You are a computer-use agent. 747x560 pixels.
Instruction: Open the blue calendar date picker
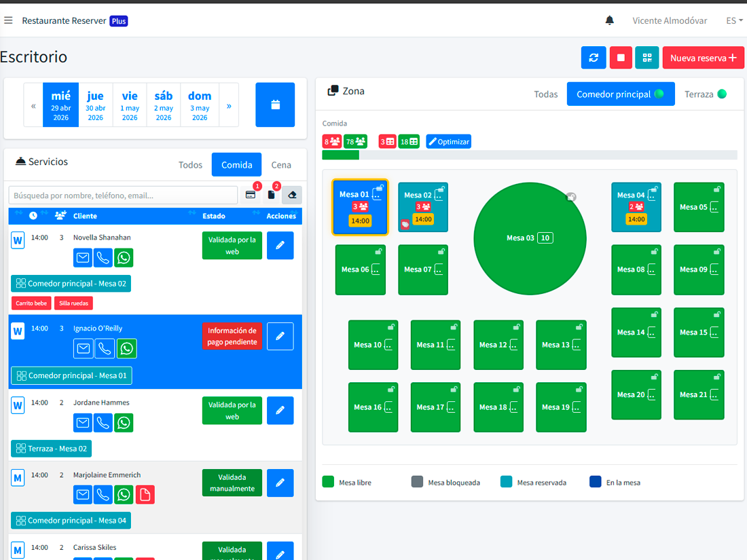pyautogui.click(x=275, y=105)
